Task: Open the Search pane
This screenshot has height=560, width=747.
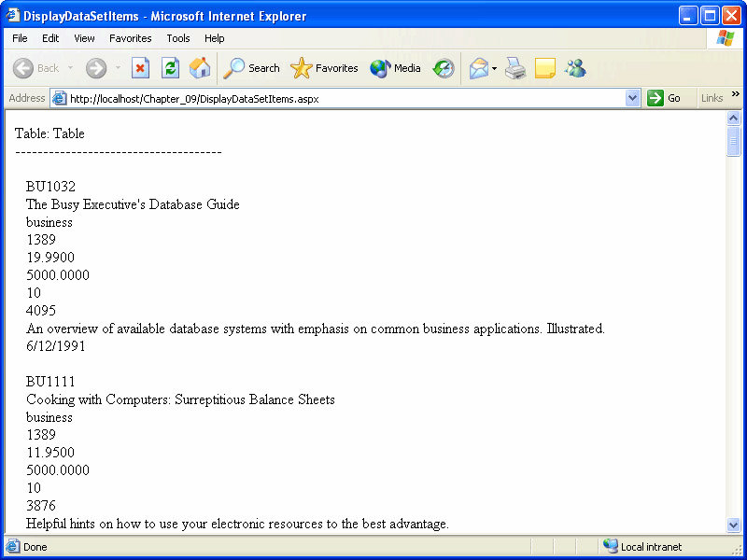Action: pos(252,68)
